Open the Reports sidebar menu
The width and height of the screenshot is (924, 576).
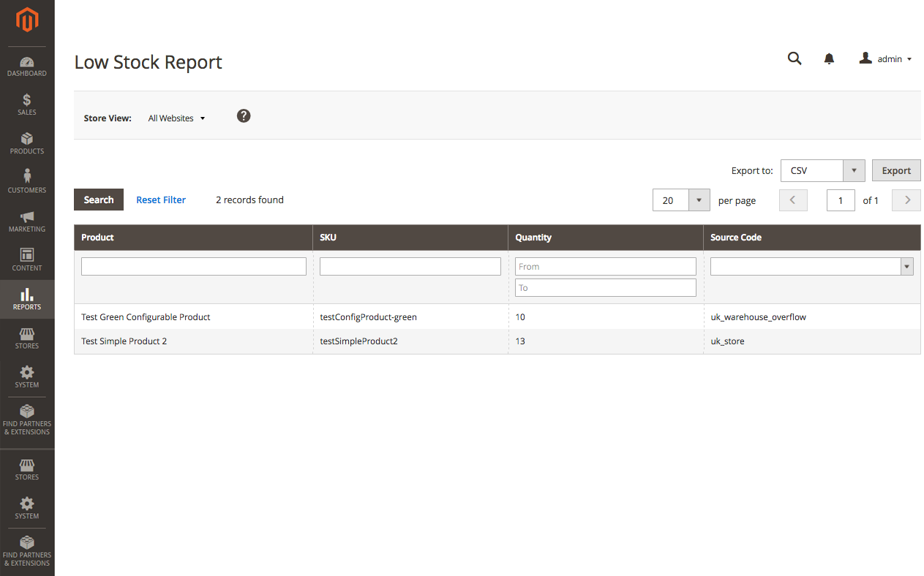(x=27, y=299)
